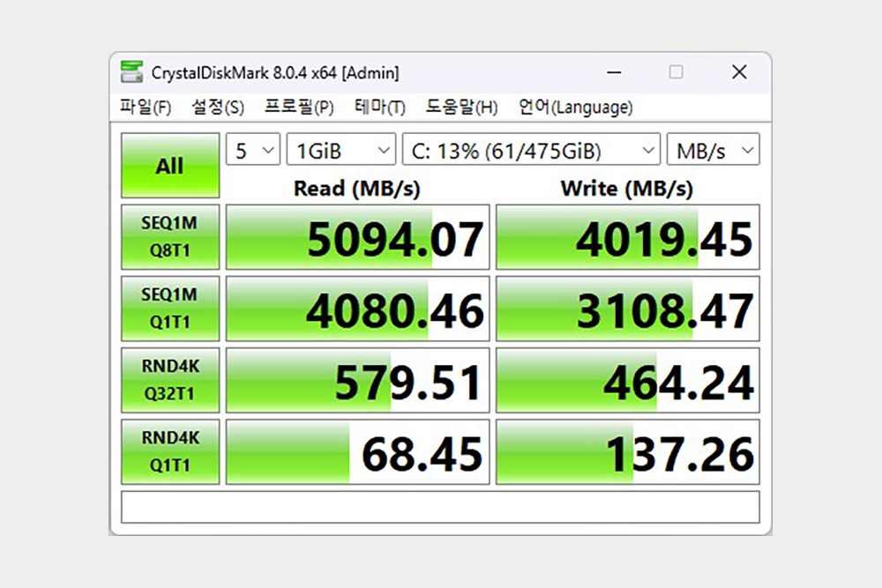
Task: Open the 도움말(H) menu
Action: [x=461, y=107]
